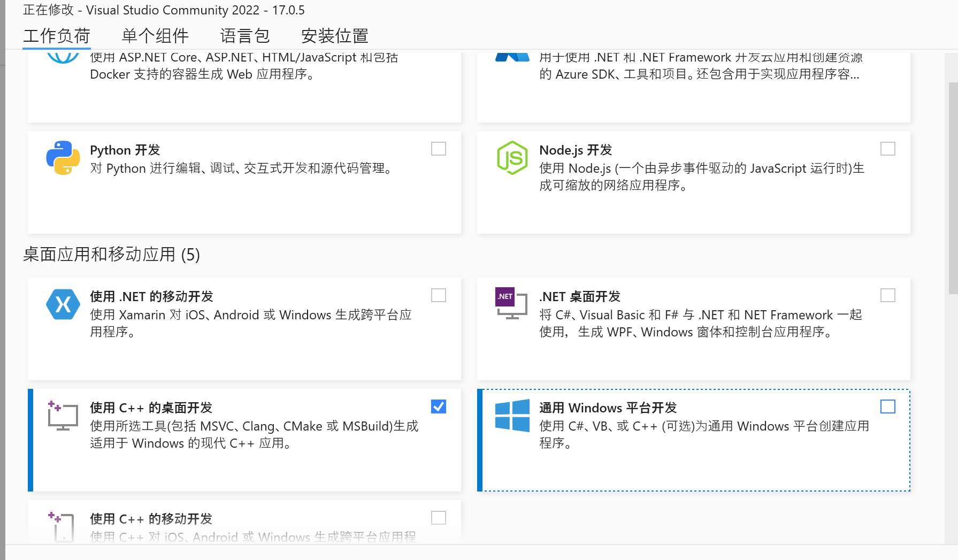Check the Python 开发 workload checkbox
The width and height of the screenshot is (958, 560).
click(439, 149)
